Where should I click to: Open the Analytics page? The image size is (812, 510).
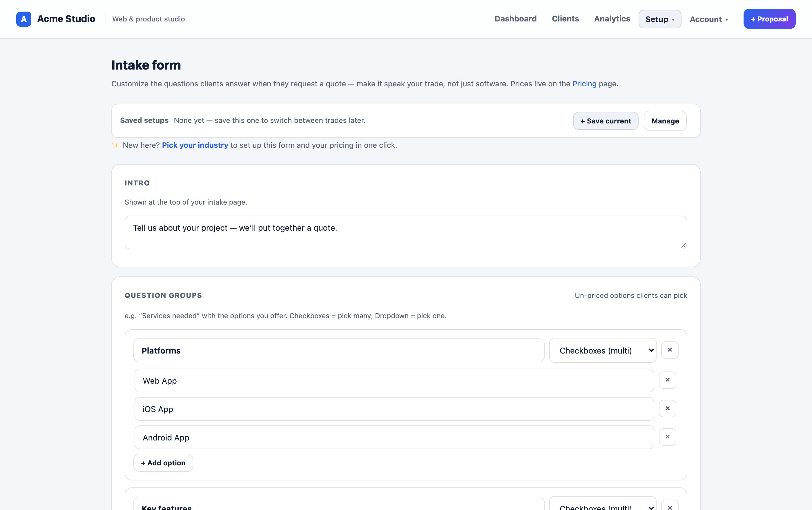click(612, 19)
